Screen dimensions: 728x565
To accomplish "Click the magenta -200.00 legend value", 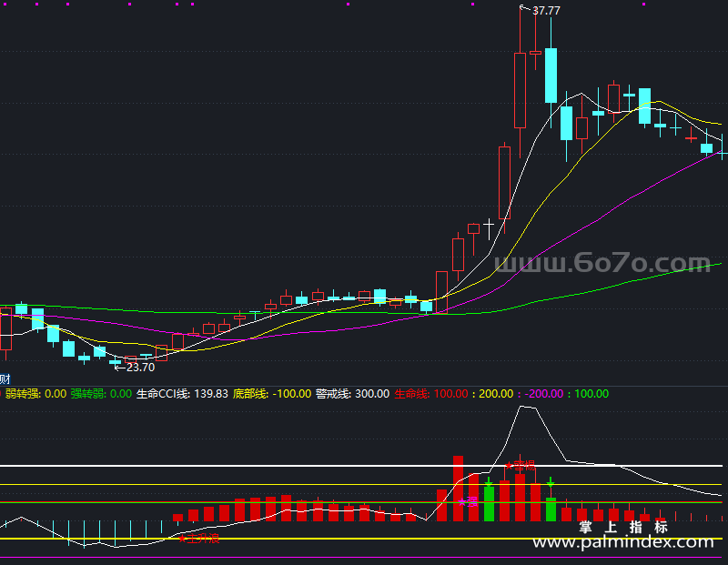I will click(543, 394).
